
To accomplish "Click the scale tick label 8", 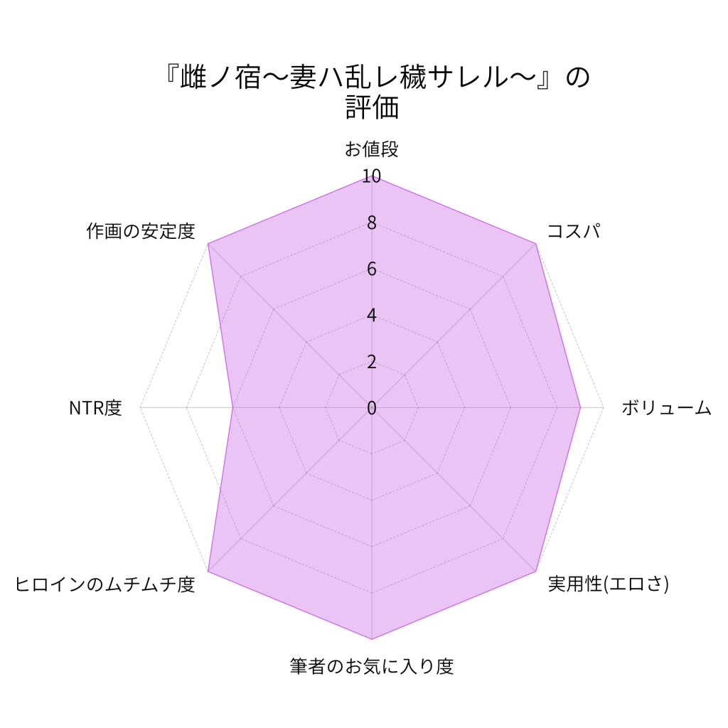I will (371, 223).
